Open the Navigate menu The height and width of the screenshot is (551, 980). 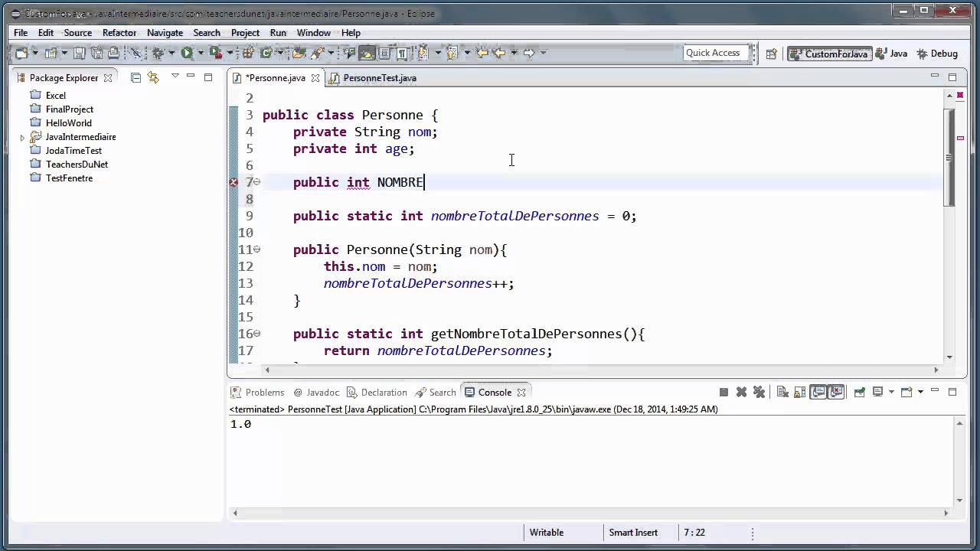pos(165,33)
